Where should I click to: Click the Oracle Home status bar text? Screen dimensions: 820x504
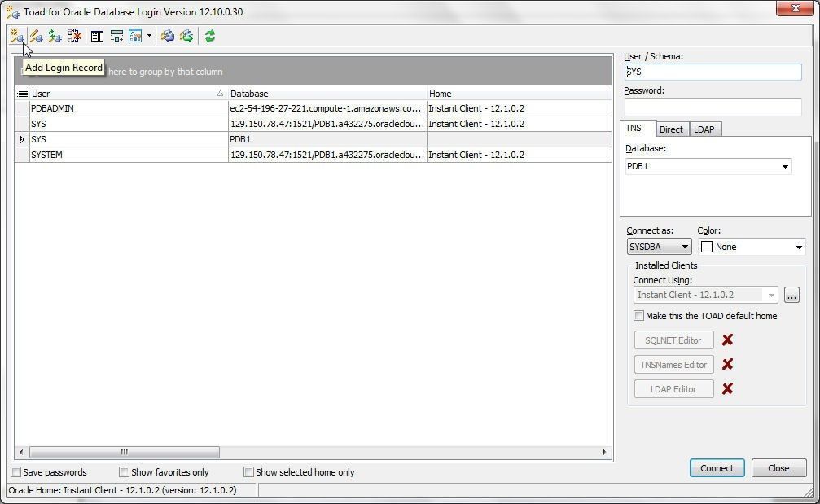click(122, 490)
